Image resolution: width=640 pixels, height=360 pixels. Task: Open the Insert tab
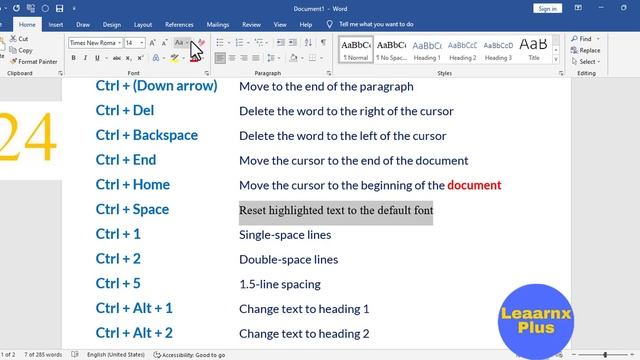(x=56, y=24)
